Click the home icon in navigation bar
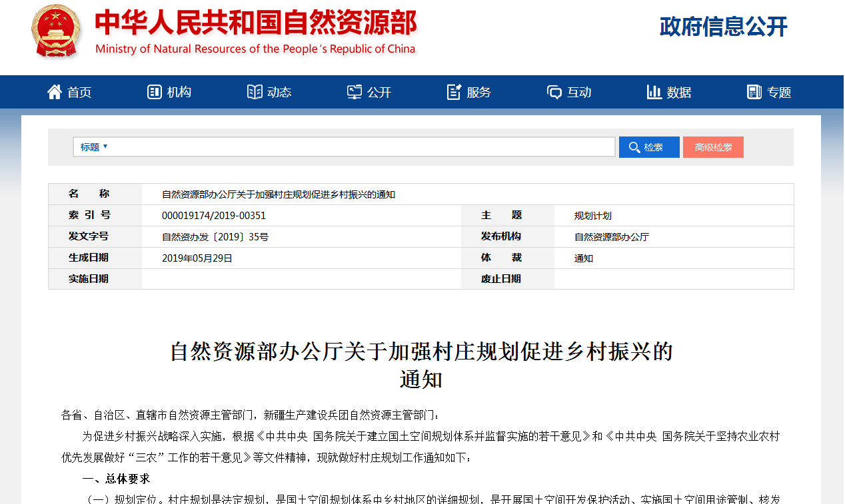 pyautogui.click(x=55, y=92)
